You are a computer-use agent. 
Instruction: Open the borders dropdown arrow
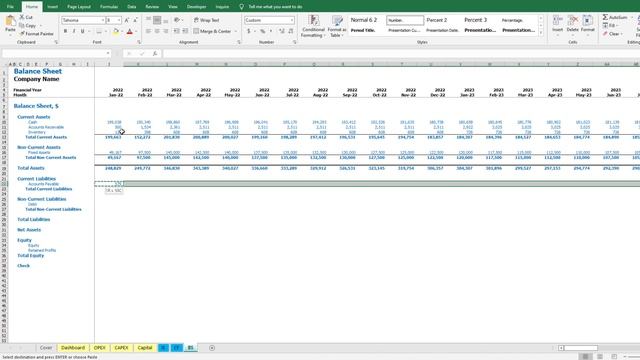[x=105, y=31]
